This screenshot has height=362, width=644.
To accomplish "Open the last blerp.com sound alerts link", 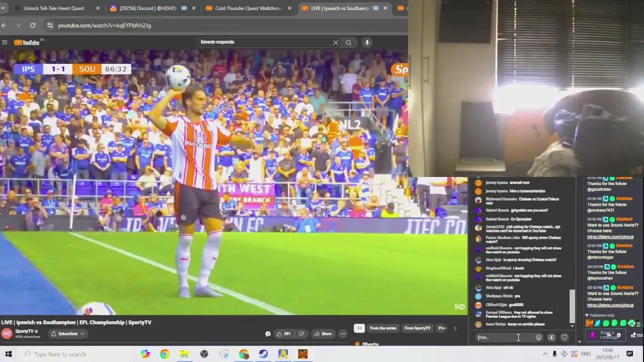I will [610, 305].
